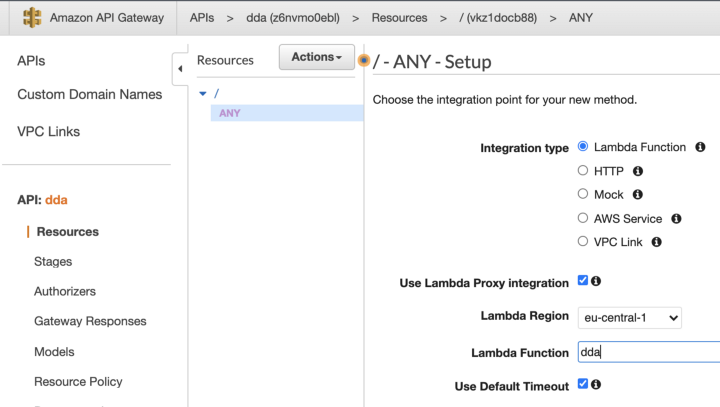
Task: Collapse the sidebar with the left arrow handle
Action: pyautogui.click(x=180, y=69)
